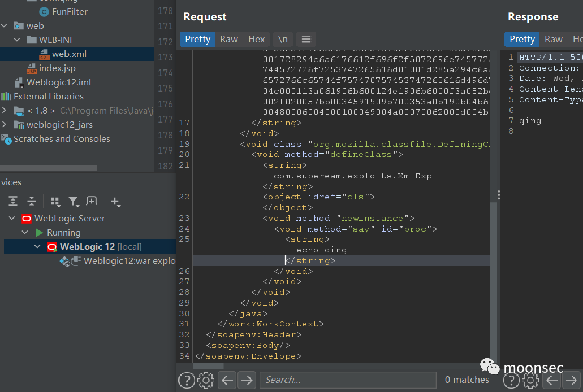Viewport: 583px width, 392px height.
Task: Open index.jsp file
Action: click(57, 68)
